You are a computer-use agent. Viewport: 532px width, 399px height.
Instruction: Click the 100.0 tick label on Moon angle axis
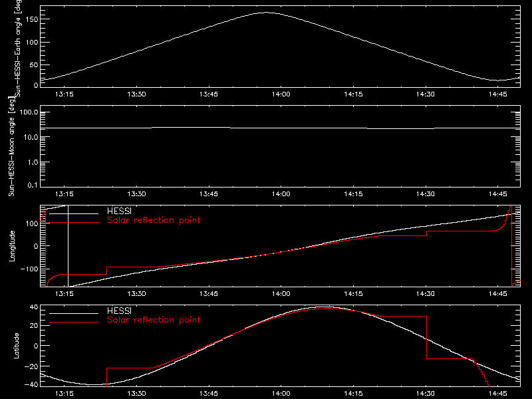point(29,112)
